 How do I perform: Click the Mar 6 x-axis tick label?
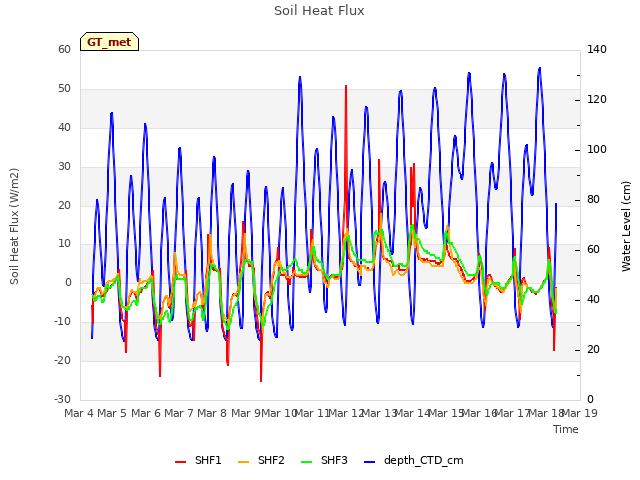point(146,413)
